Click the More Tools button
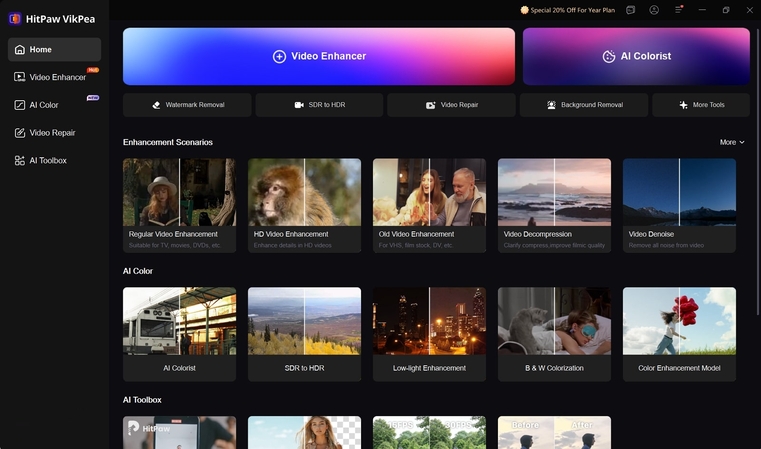761x449 pixels. point(701,105)
